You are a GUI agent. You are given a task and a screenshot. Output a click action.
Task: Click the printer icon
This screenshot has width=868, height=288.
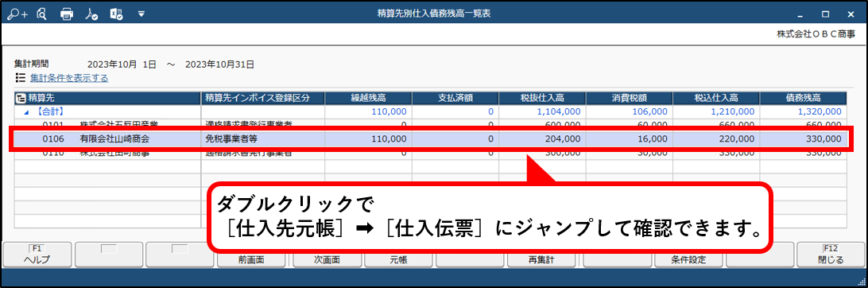[x=67, y=15]
